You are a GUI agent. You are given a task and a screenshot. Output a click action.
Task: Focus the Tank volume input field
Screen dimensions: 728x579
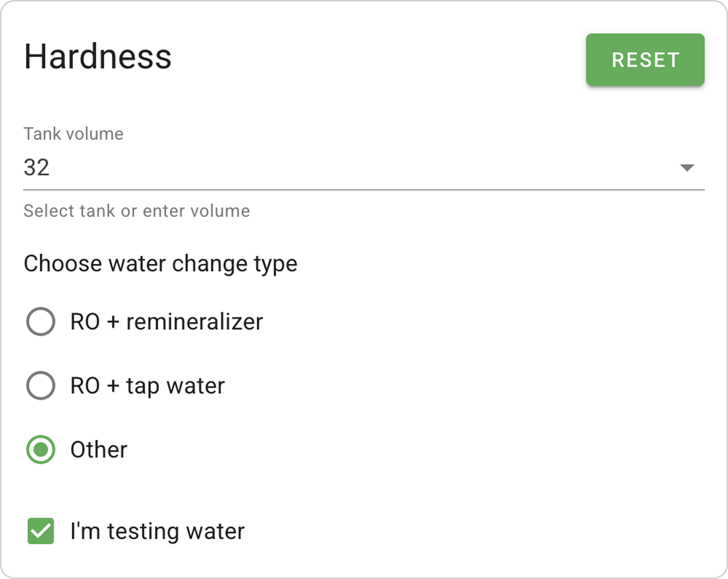364,167
